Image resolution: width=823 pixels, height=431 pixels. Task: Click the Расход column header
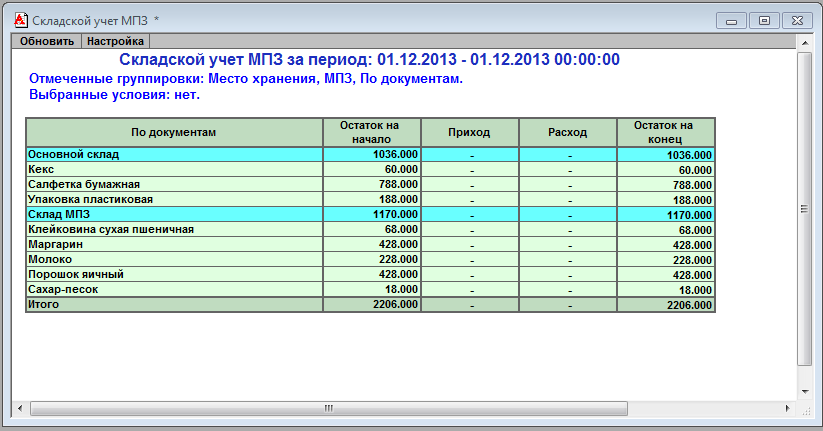(568, 132)
